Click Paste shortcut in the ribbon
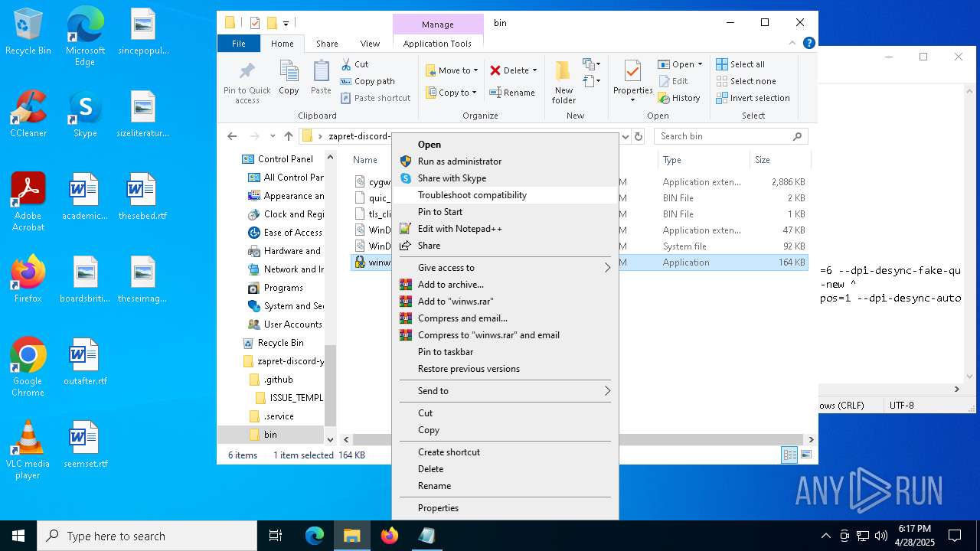The width and height of the screenshot is (980, 551). point(375,98)
